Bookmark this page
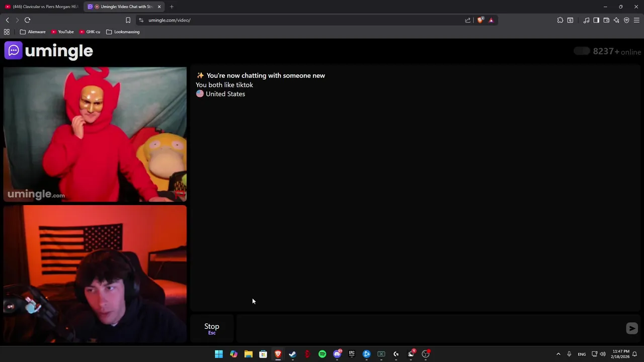Viewport: 644px width, 362px height. click(128, 20)
